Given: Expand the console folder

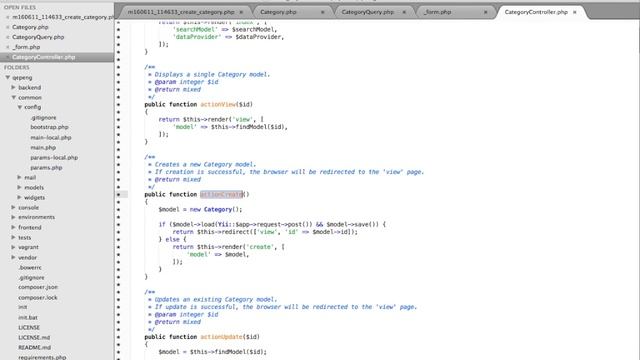Looking at the screenshot, I should coord(13,207).
